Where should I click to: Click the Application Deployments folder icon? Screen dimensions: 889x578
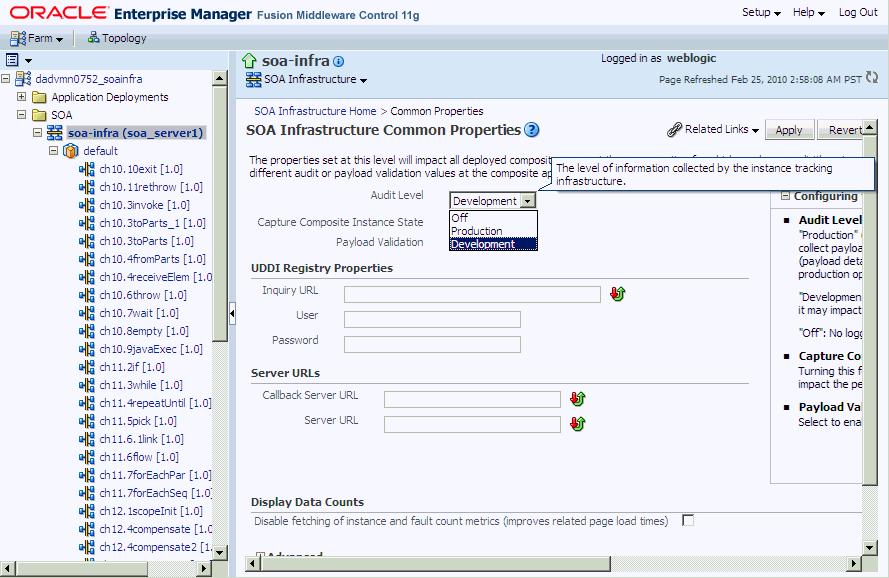(39, 97)
